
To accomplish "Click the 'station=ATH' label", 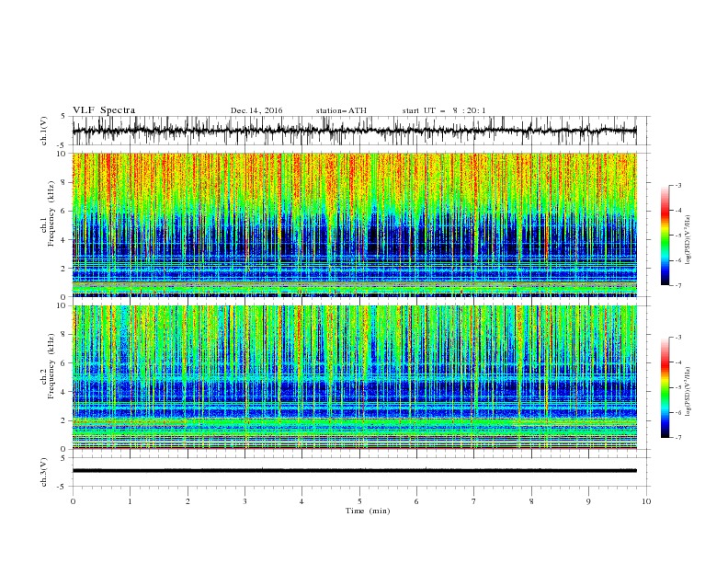I will tap(341, 110).
